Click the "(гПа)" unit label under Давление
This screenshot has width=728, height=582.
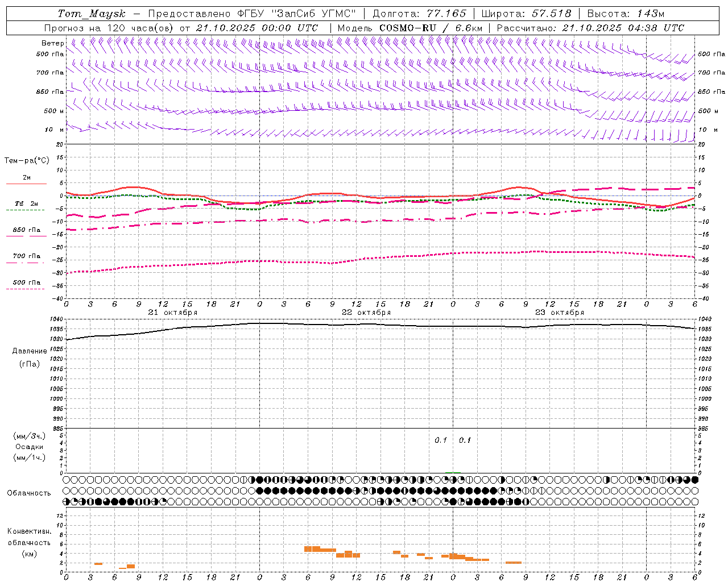pyautogui.click(x=30, y=364)
